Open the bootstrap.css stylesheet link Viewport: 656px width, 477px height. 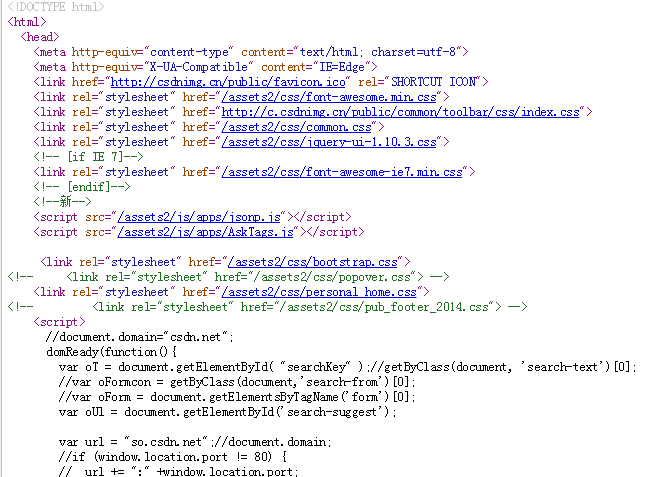(x=313, y=262)
